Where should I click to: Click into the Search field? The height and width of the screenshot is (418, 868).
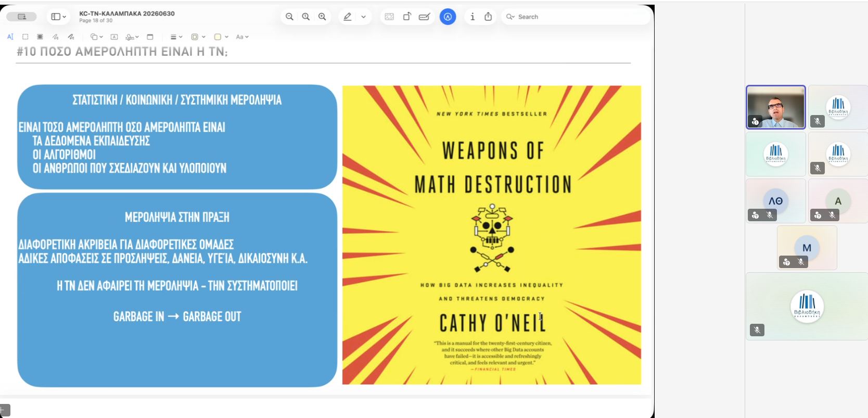point(577,17)
